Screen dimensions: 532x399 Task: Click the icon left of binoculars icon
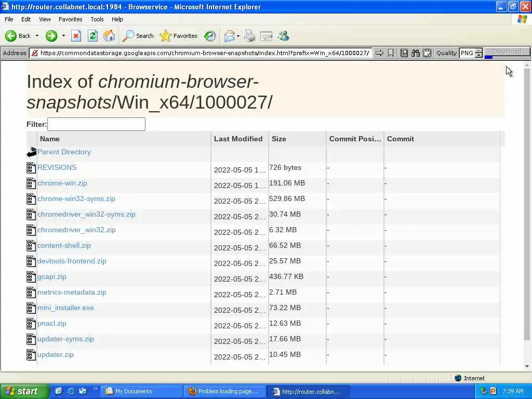(x=404, y=53)
